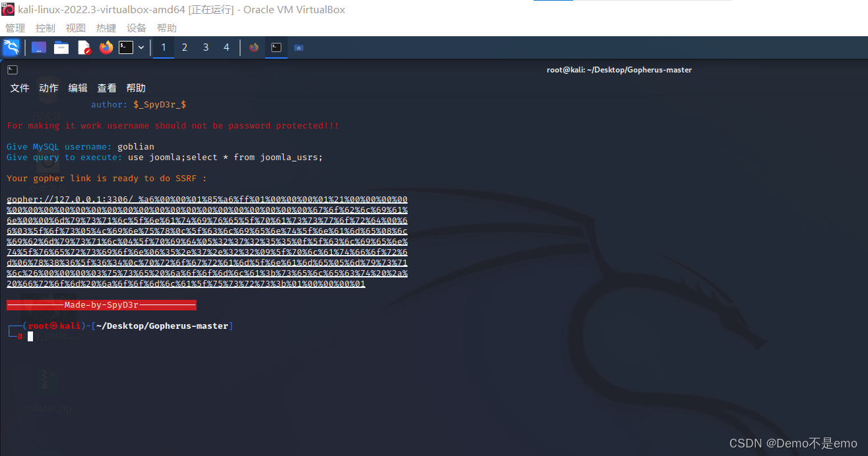Click the Made-by-SpyD3r banner
Image resolution: width=868 pixels, height=456 pixels.
click(x=102, y=305)
